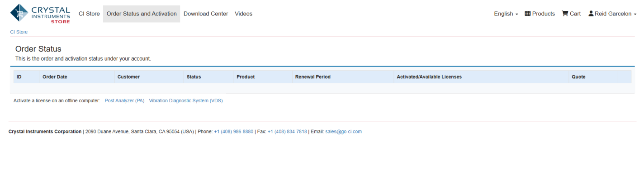Click the Renewal Period column header
Screen dimensions: 644x196
point(313,77)
